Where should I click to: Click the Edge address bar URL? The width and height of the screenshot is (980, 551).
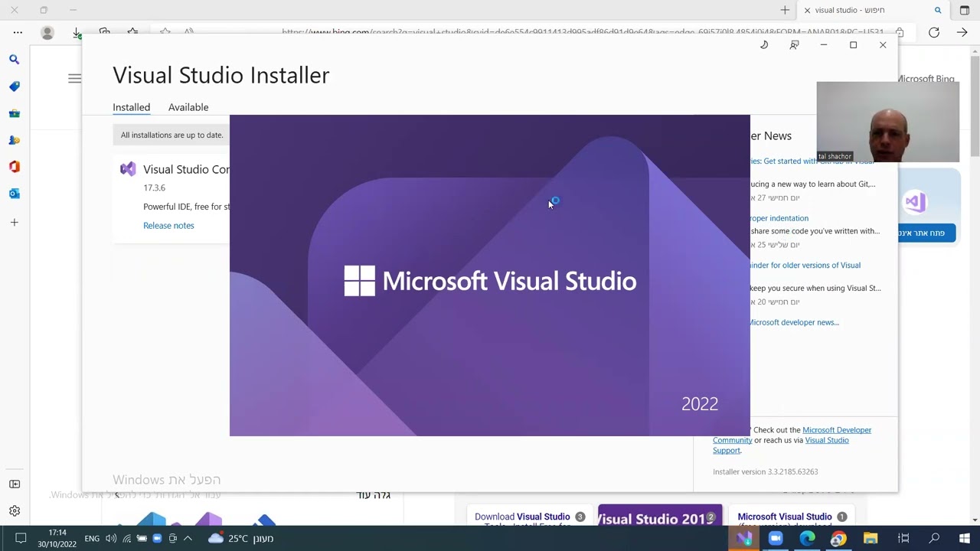582,32
